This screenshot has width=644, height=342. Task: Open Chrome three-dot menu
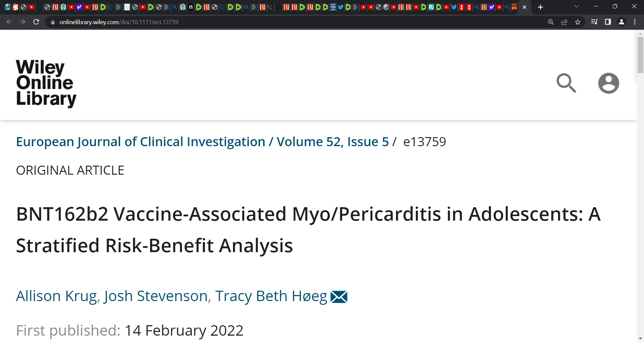tap(635, 22)
